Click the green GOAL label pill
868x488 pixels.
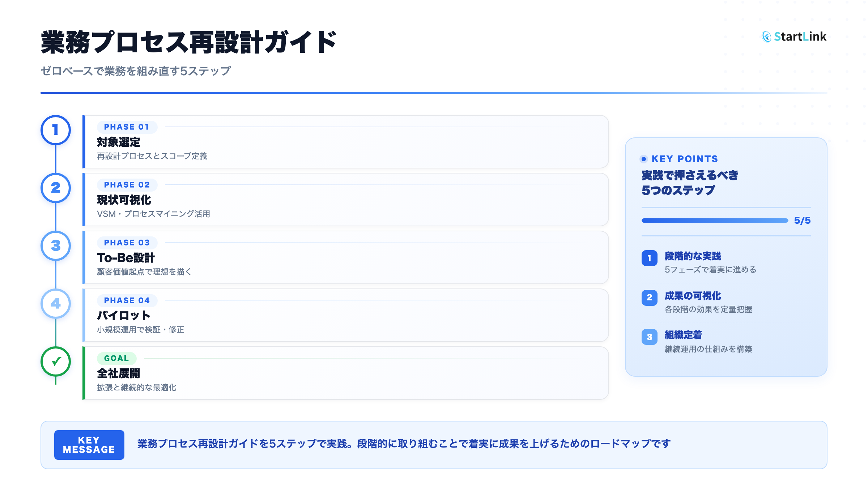coord(116,358)
